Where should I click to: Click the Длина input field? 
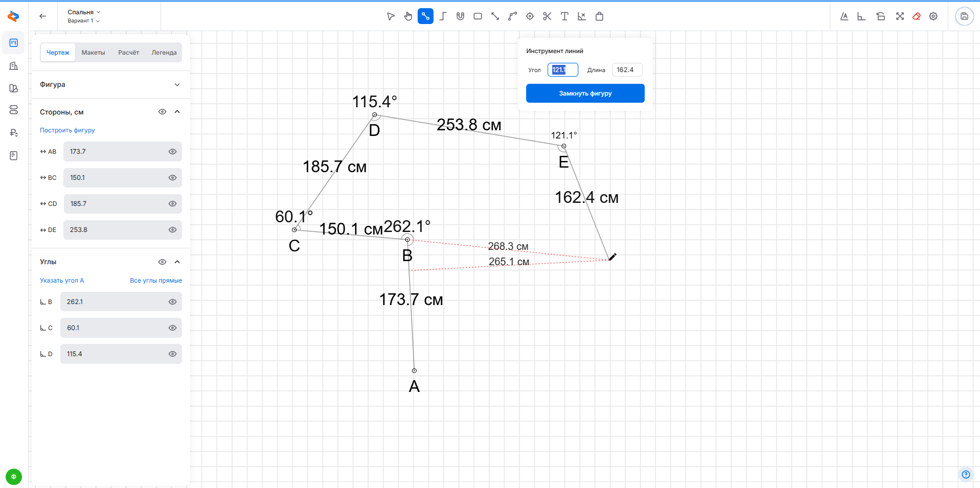(627, 70)
